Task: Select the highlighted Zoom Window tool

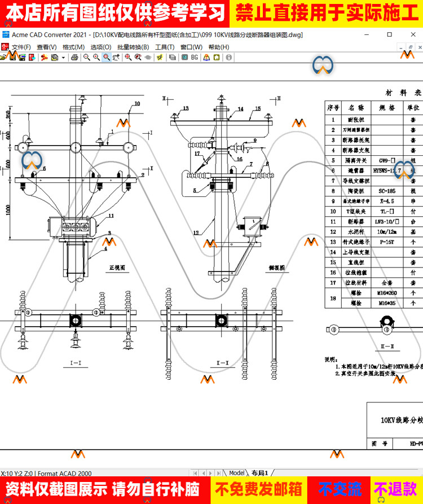Action: pos(107,57)
